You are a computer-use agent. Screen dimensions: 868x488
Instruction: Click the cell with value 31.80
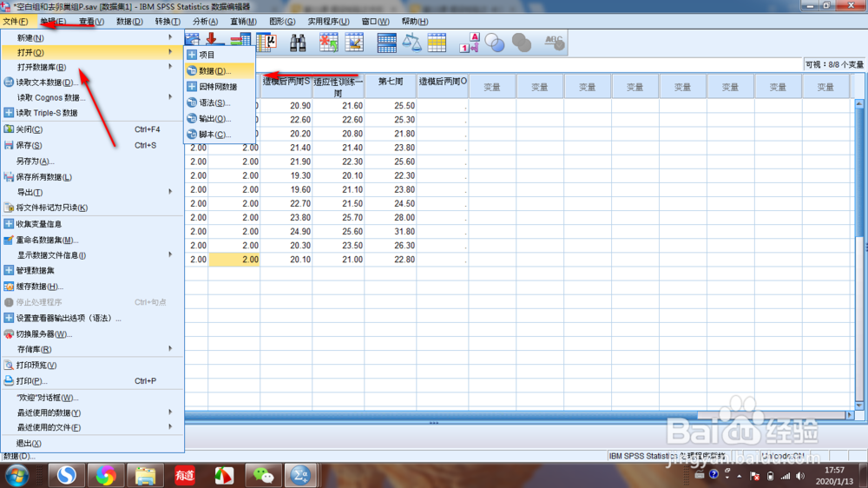click(391, 232)
